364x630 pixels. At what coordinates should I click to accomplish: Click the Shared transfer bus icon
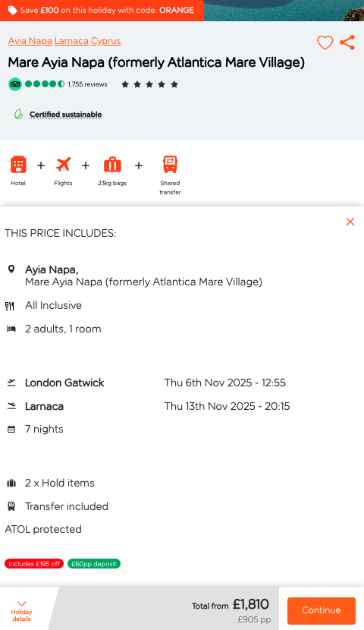coord(170,164)
